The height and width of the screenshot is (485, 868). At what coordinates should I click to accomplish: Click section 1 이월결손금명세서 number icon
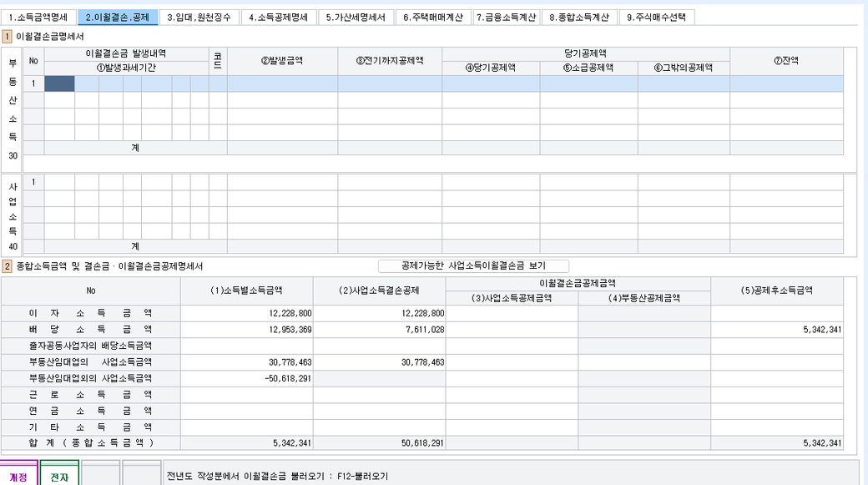(8, 37)
